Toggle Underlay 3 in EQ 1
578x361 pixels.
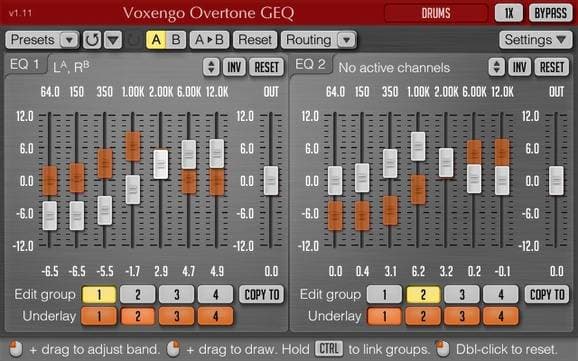click(x=177, y=316)
